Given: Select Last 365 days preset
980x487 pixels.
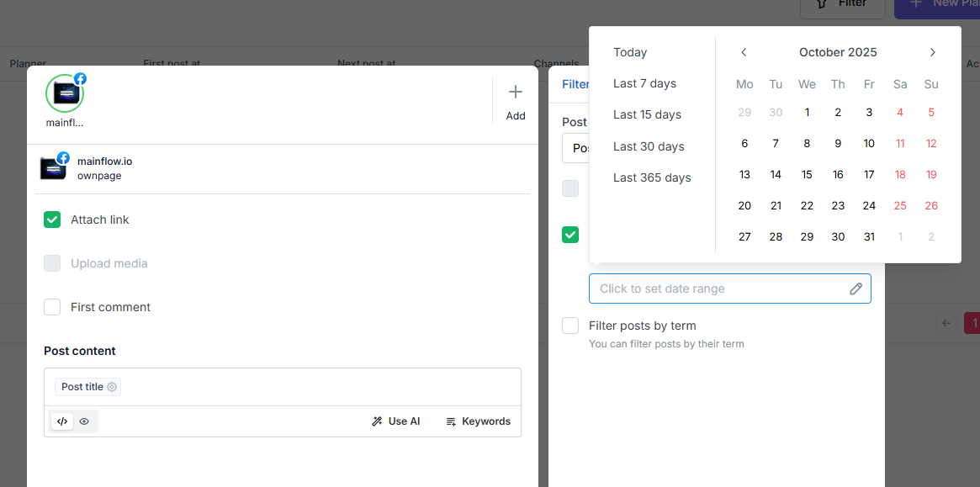Looking at the screenshot, I should (x=652, y=177).
